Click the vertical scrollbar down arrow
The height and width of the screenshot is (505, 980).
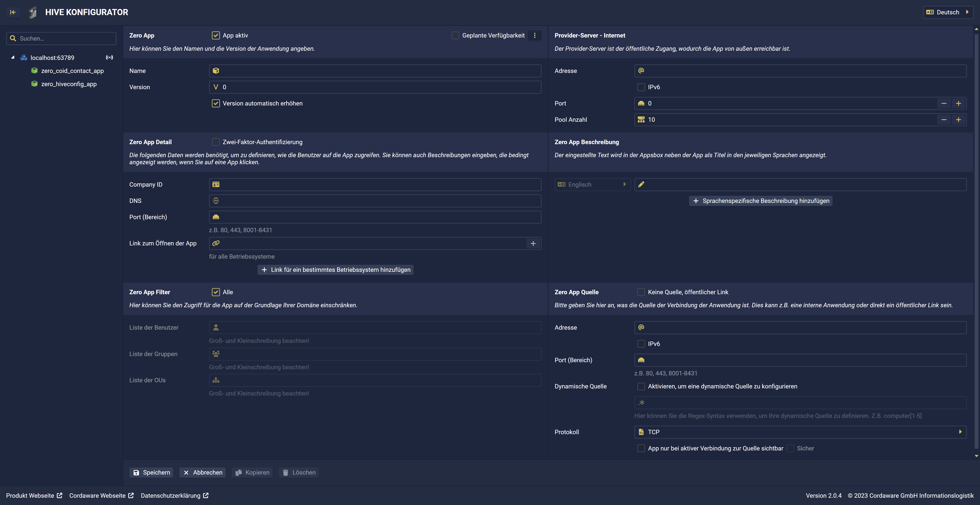pos(976,456)
